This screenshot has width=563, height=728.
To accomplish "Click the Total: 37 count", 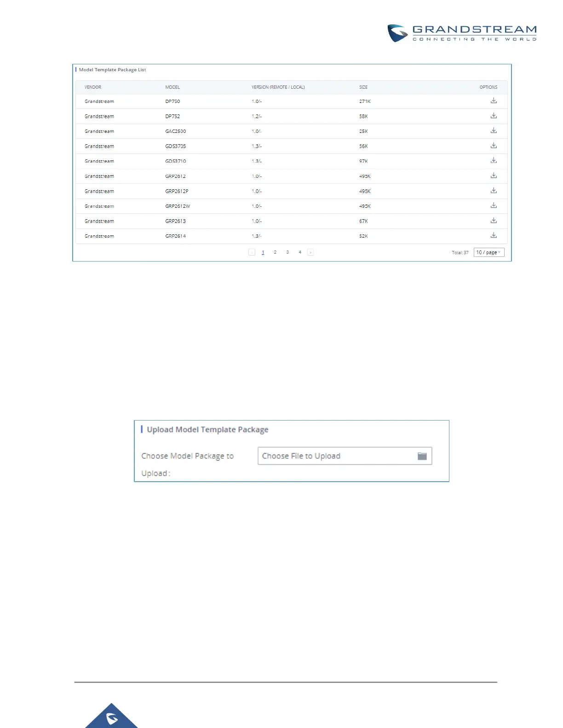I will tap(460, 253).
